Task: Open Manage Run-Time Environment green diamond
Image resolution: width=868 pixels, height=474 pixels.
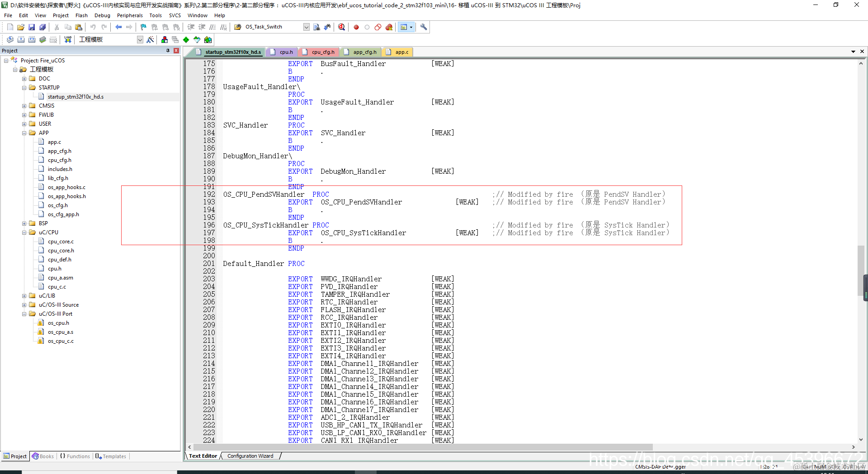Action: coord(186,40)
